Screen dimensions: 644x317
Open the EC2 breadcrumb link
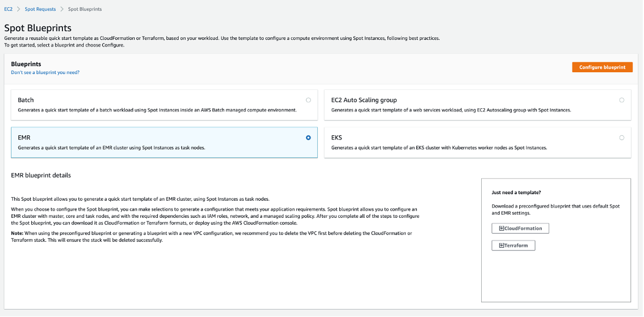click(x=8, y=9)
